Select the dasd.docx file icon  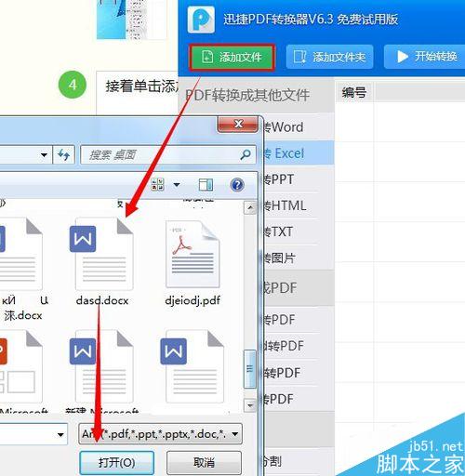click(x=102, y=254)
